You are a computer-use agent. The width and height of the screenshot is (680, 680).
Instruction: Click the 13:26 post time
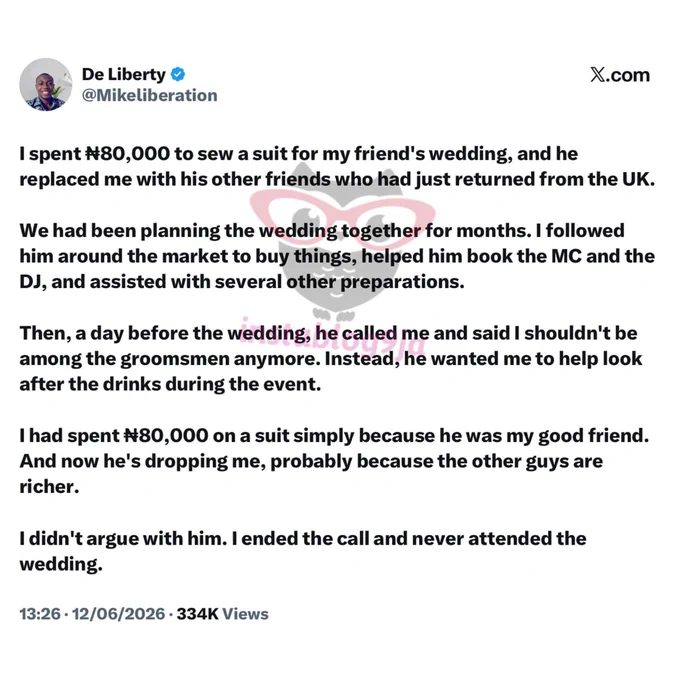(40, 614)
